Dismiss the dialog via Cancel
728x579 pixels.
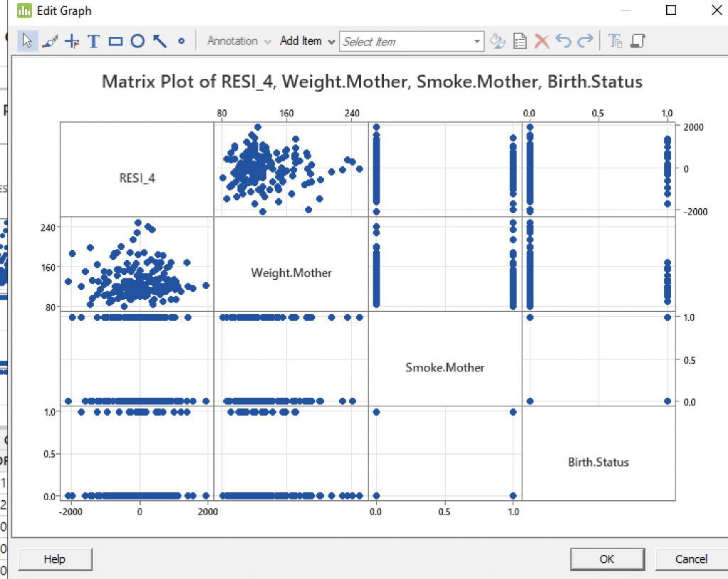pyautogui.click(x=691, y=559)
